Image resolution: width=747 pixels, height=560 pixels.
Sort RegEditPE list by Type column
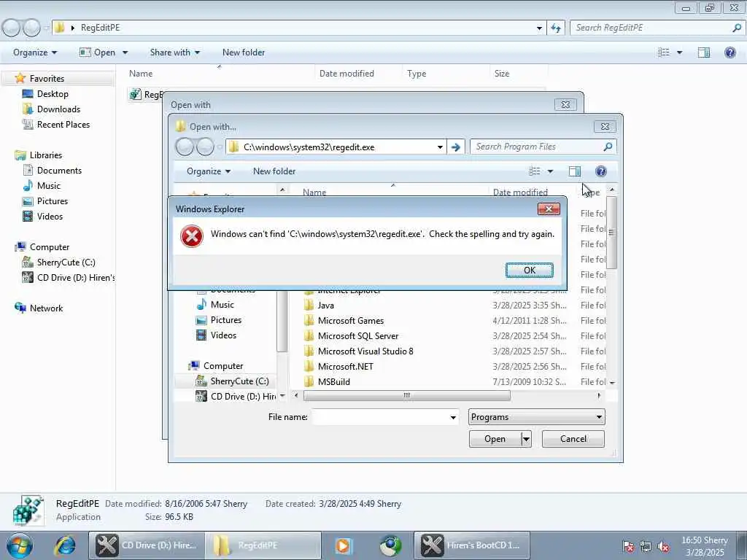tap(417, 74)
